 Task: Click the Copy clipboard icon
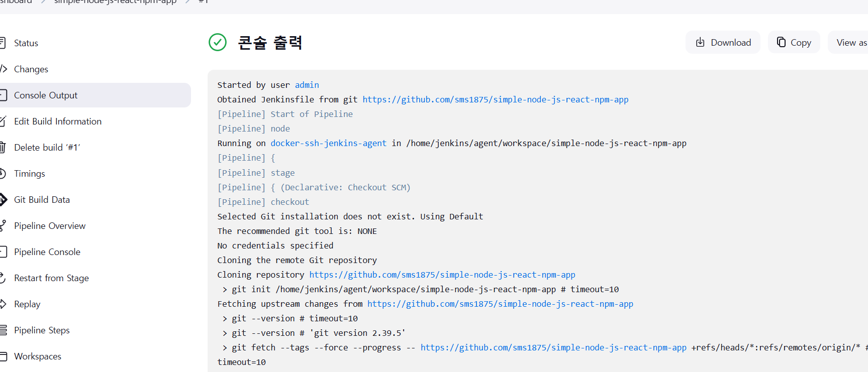pyautogui.click(x=781, y=42)
